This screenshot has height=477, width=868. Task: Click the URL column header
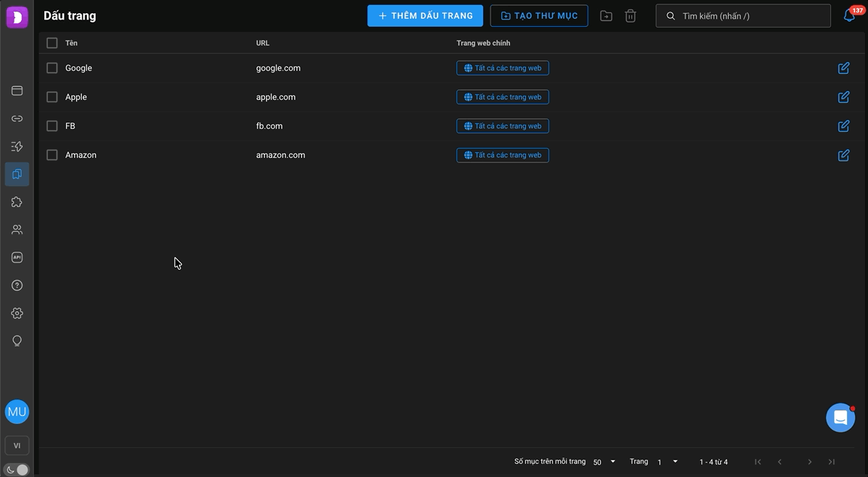pos(262,43)
